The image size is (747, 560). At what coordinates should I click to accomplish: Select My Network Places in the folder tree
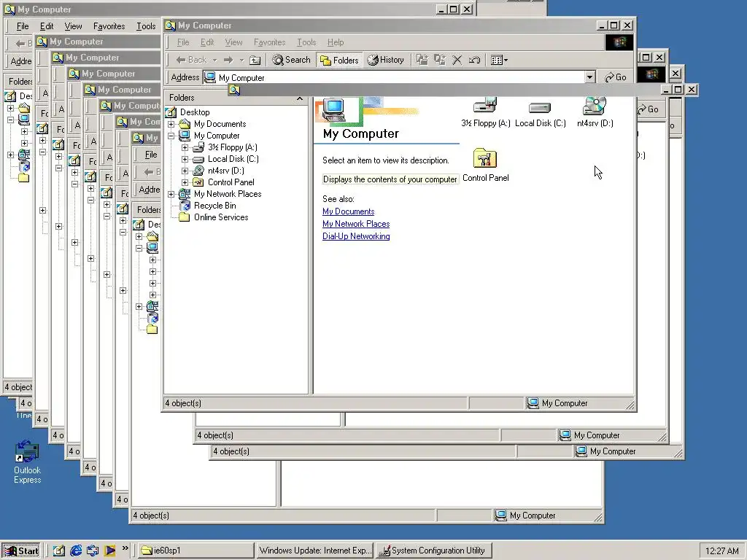pos(228,194)
